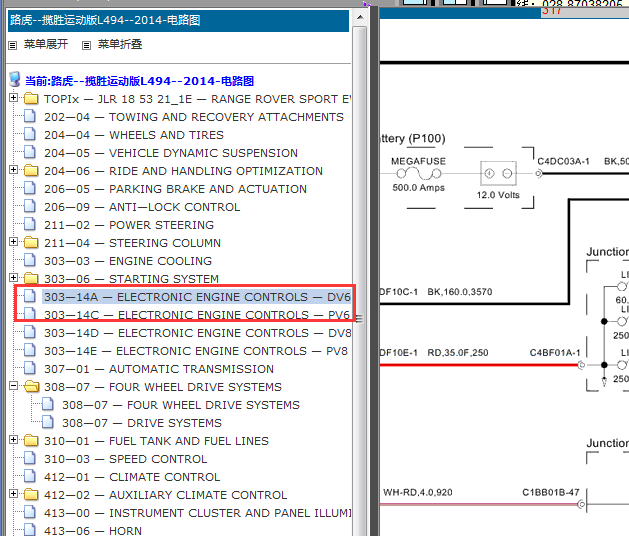Click page icon of 303-03 Engine Cooling
The width and height of the screenshot is (629, 536).
coord(30,260)
